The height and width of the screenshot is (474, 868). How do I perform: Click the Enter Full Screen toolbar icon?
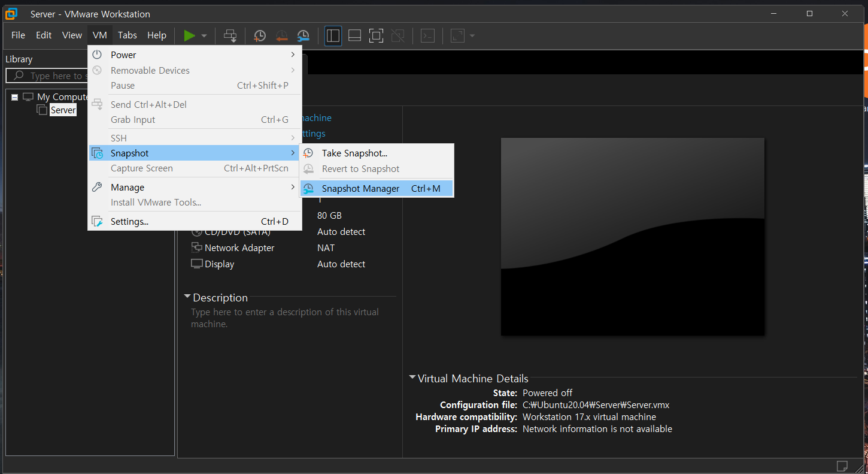pos(376,36)
